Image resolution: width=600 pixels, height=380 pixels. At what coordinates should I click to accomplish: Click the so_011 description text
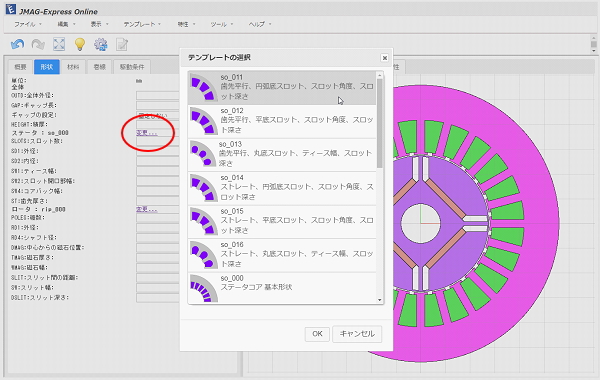(x=297, y=91)
